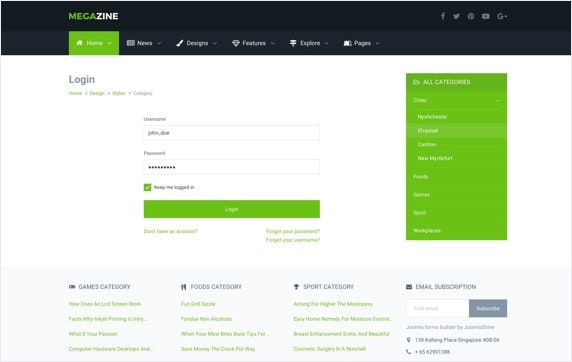The width and height of the screenshot is (572, 362).
Task: Click into the Username input field
Action: coord(232,133)
